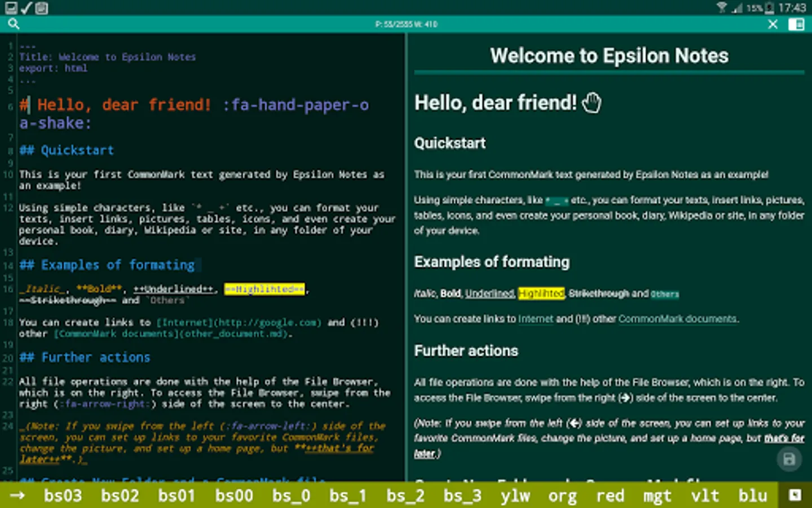Follow the Internet link in preview
812x508 pixels.
(x=536, y=319)
